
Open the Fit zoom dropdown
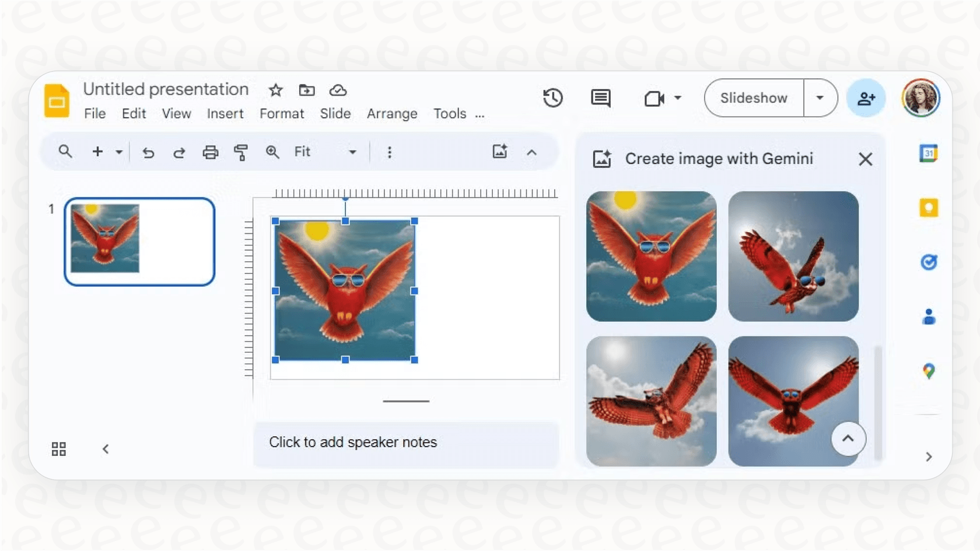[x=352, y=152]
